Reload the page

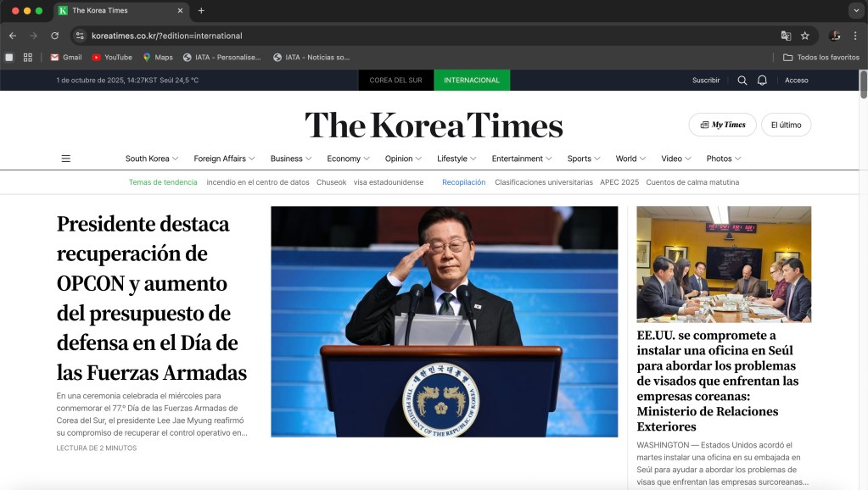[55, 36]
